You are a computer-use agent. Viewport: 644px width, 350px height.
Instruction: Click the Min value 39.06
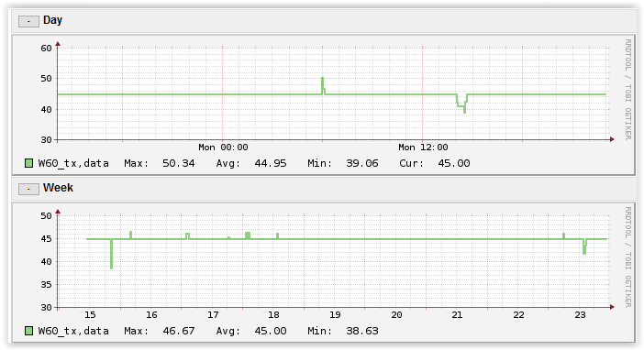[x=361, y=163]
